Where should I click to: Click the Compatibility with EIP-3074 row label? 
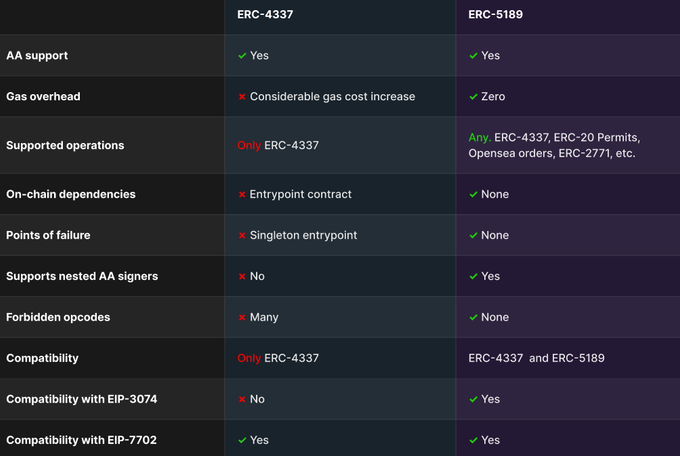(82, 399)
